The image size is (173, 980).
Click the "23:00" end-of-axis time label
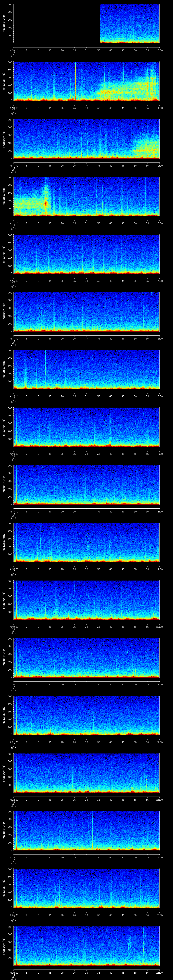coord(159,799)
